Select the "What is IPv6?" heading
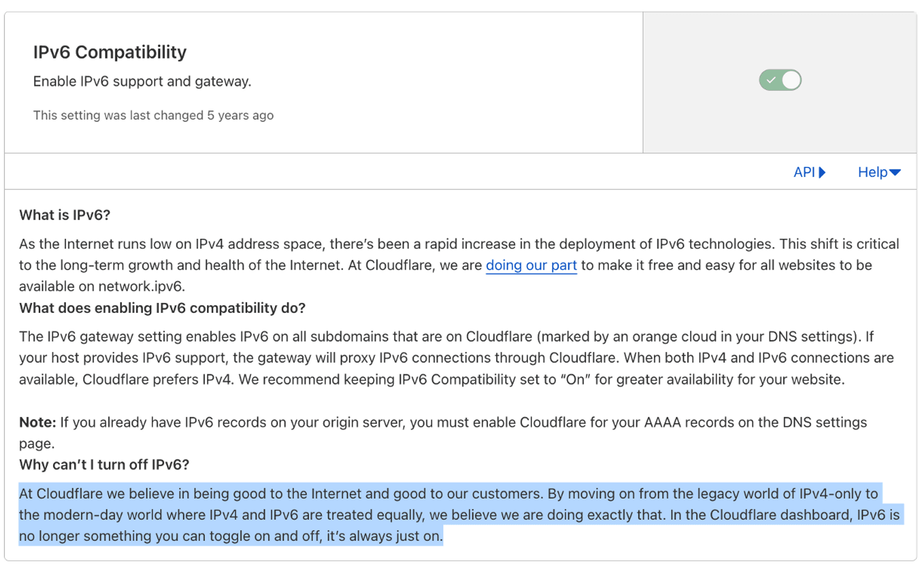Screen dimensions: 924x566 [x=65, y=215]
